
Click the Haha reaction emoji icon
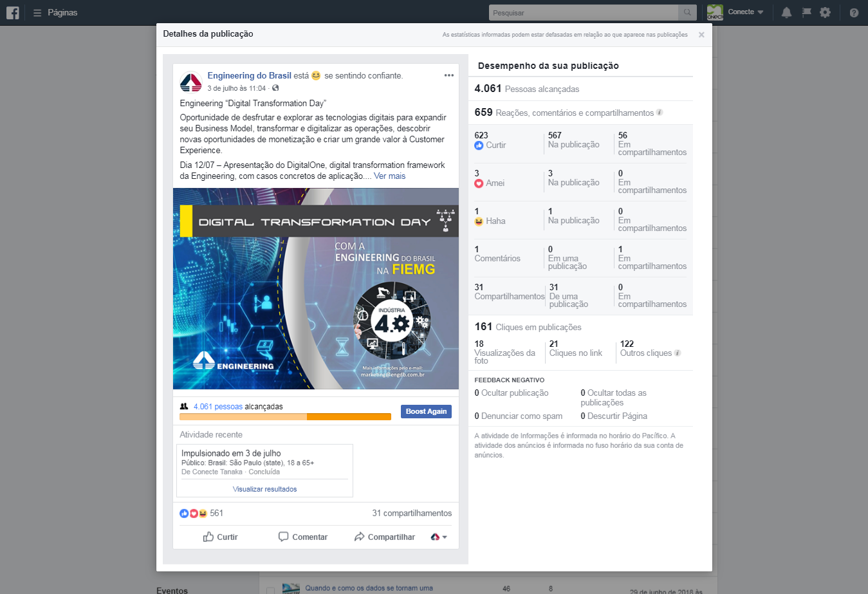[x=479, y=221]
